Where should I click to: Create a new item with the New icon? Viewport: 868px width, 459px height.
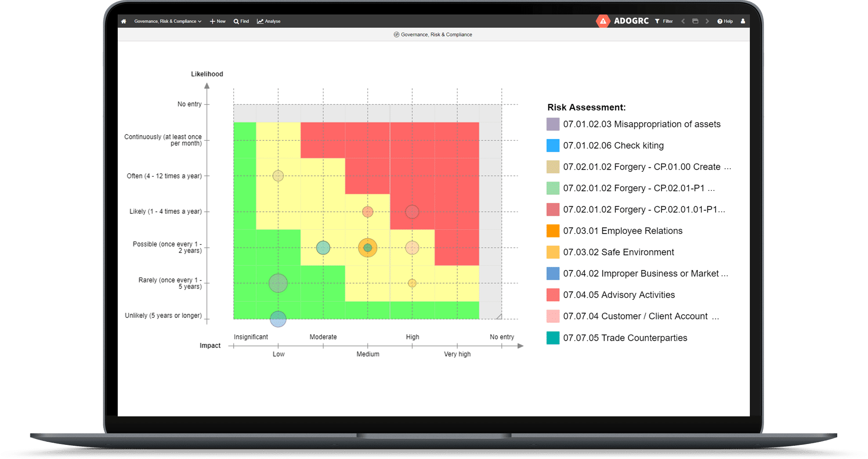pyautogui.click(x=217, y=21)
